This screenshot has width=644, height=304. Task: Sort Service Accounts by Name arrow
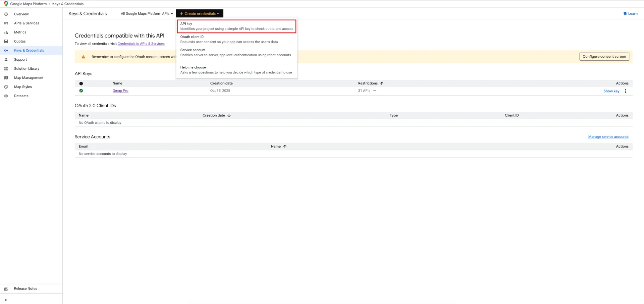point(285,146)
